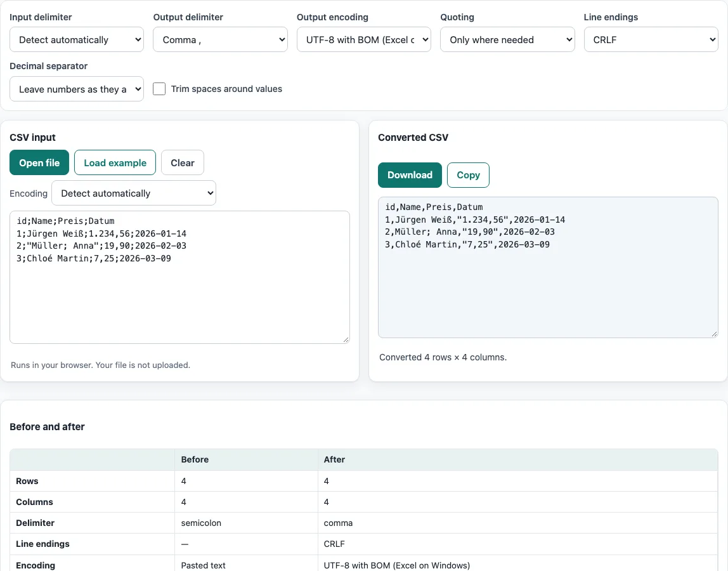This screenshot has height=571, width=728.
Task: Download the converted CSV
Action: 410,175
